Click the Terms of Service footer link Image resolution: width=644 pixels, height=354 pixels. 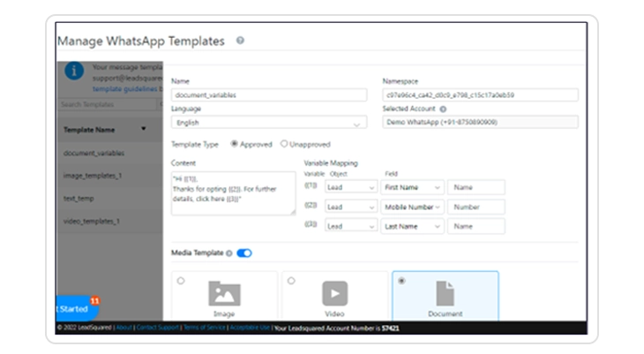point(204,328)
